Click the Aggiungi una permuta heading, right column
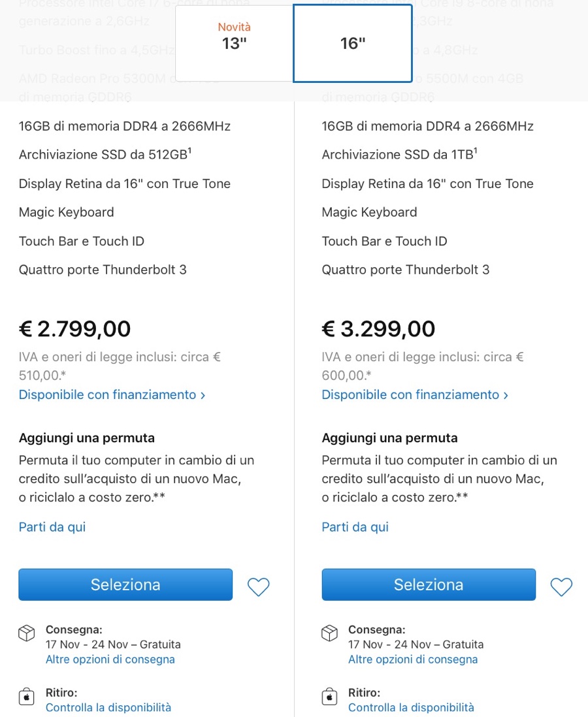This screenshot has height=717, width=588. (389, 438)
